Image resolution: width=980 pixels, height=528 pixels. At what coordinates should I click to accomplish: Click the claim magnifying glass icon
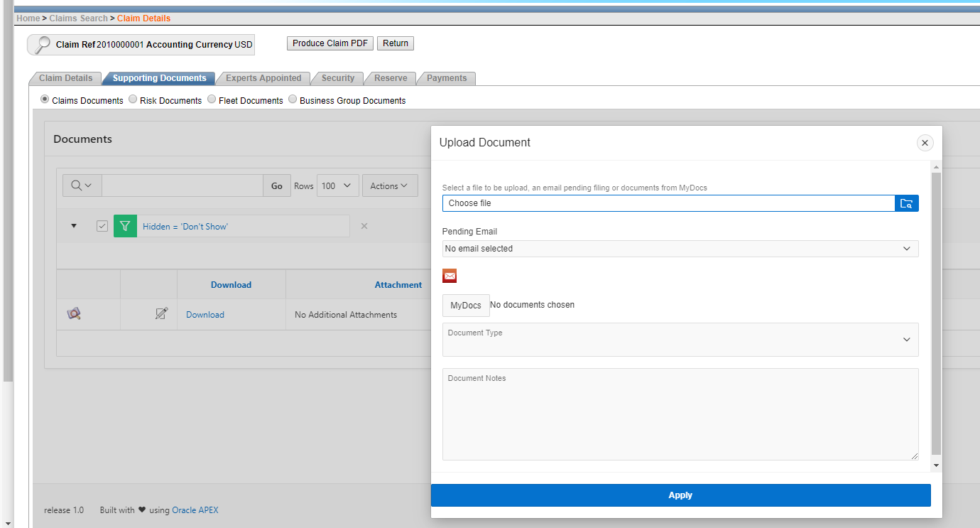[42, 44]
